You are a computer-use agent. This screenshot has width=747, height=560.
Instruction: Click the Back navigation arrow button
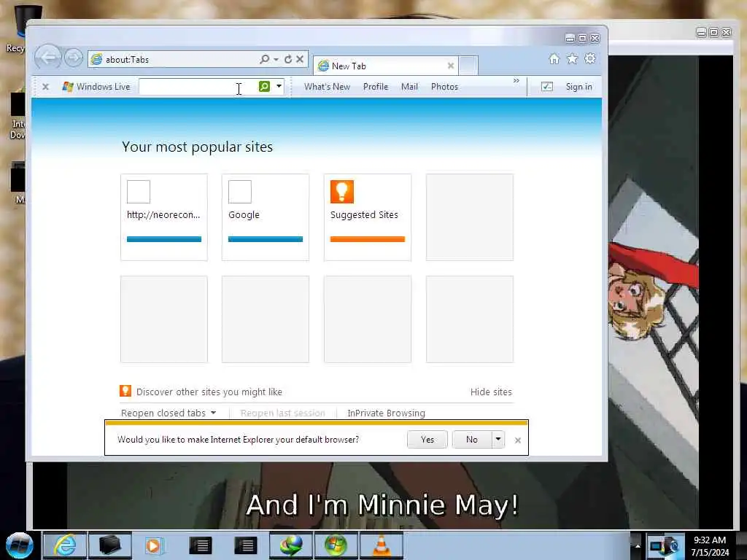47,58
